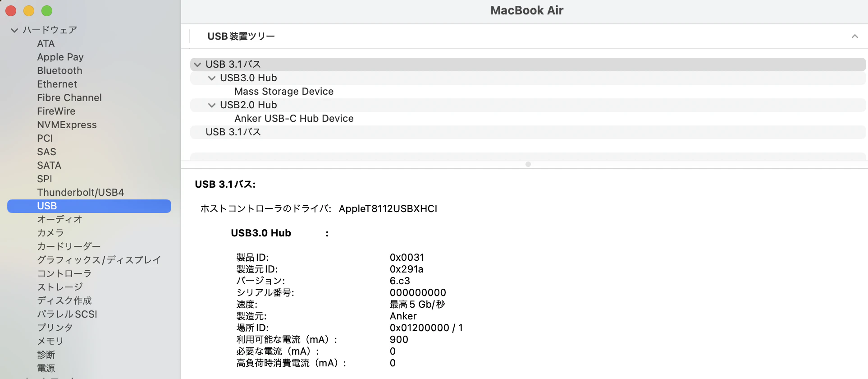
Task: Select Mass Storage Device in the device tree
Action: [x=284, y=92]
